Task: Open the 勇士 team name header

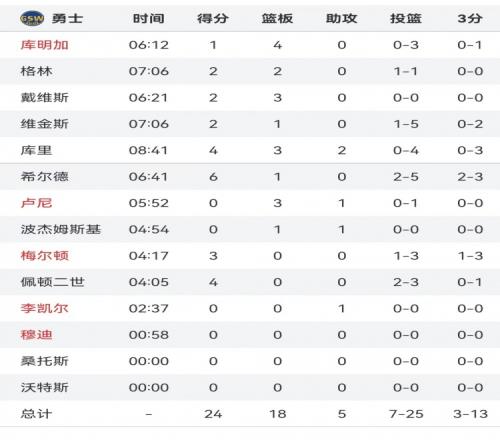Action: 67,18
